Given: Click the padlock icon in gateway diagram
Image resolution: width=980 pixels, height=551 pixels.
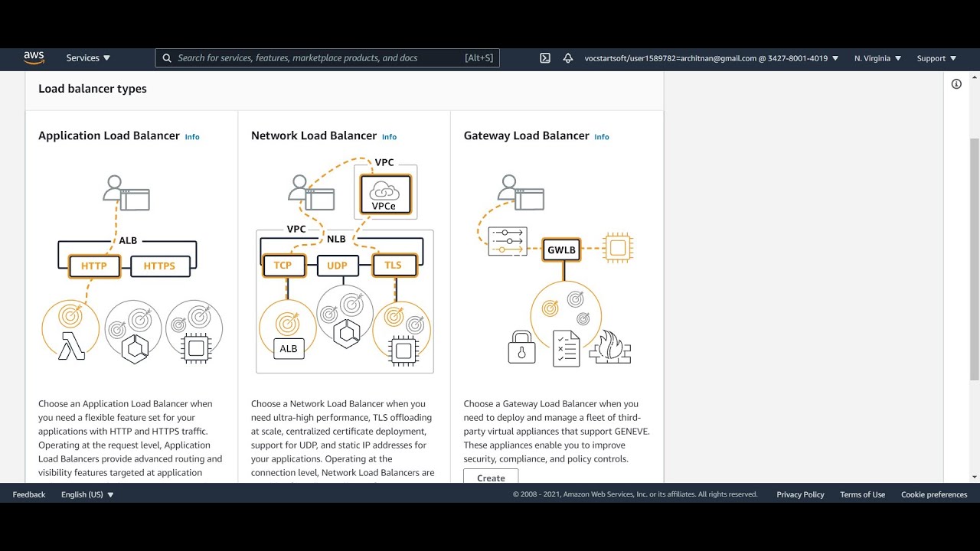Looking at the screenshot, I should click(521, 347).
